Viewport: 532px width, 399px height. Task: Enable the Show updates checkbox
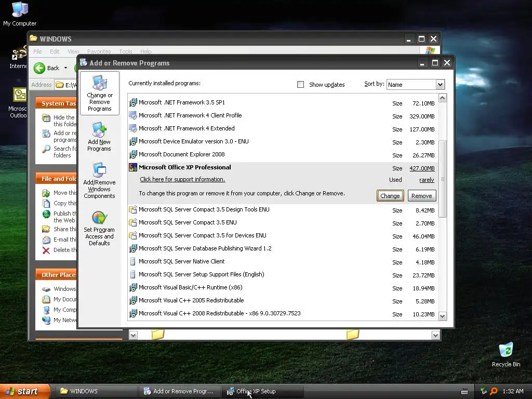[301, 85]
